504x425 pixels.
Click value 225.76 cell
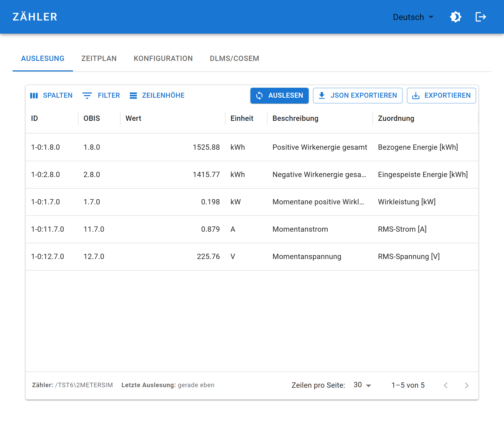click(173, 256)
